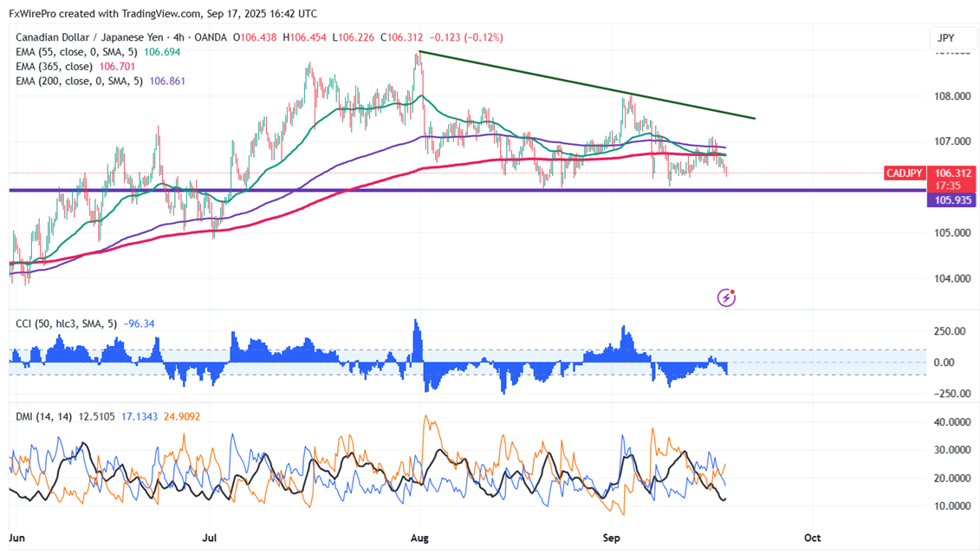This screenshot has width=980, height=555.
Task: Click the current price 106.312 label
Action: coord(952,173)
